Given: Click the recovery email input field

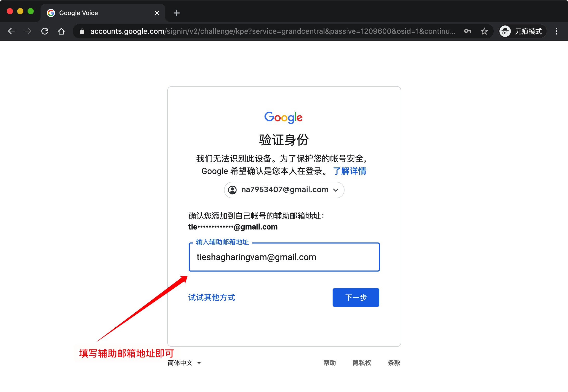Looking at the screenshot, I should point(284,257).
